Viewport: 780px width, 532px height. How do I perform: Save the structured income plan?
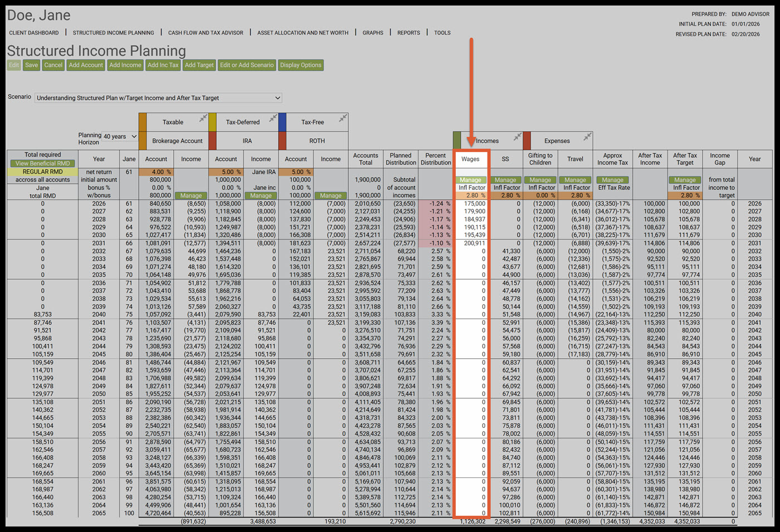click(x=32, y=65)
